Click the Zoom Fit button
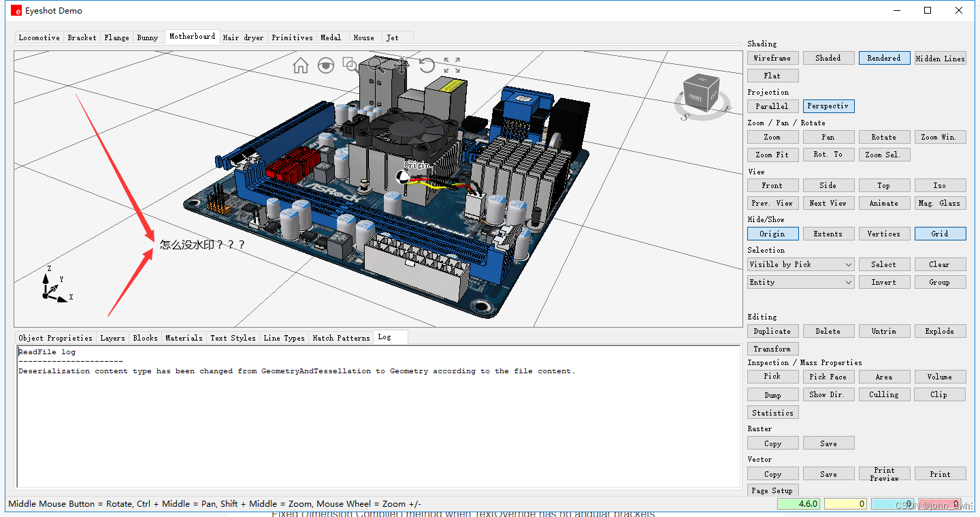The height and width of the screenshot is (517, 980). (772, 155)
